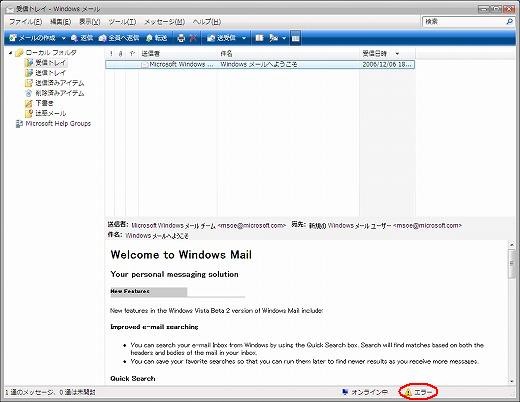The height and width of the screenshot is (402, 520).
Task: Select the 迷惑メール junk folder
Action: click(x=51, y=113)
